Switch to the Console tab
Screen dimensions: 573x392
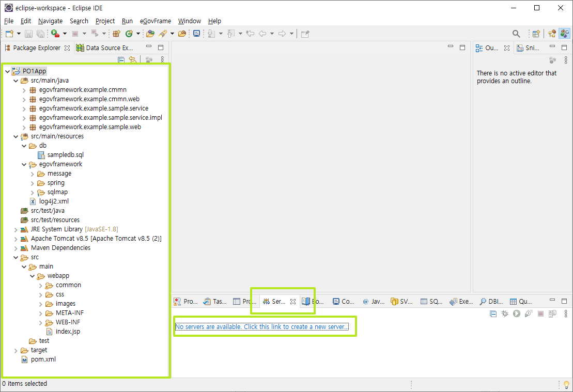[x=343, y=302]
